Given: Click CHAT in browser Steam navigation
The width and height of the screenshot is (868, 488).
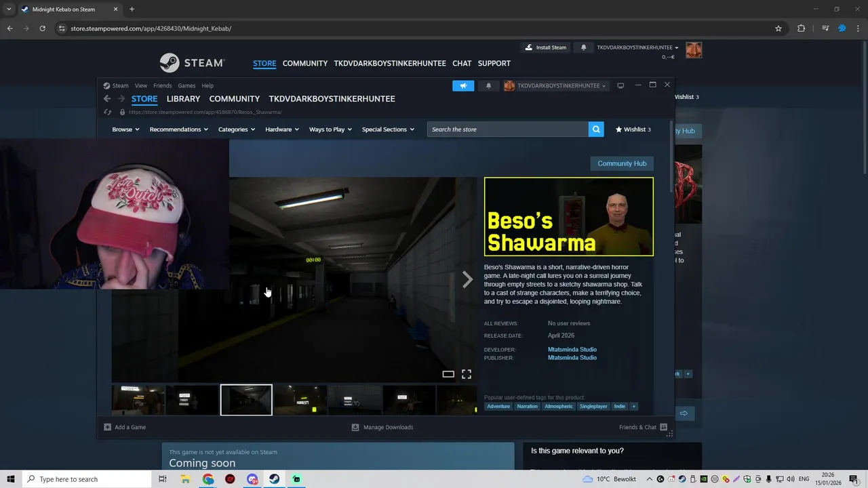Looking at the screenshot, I should (x=462, y=63).
